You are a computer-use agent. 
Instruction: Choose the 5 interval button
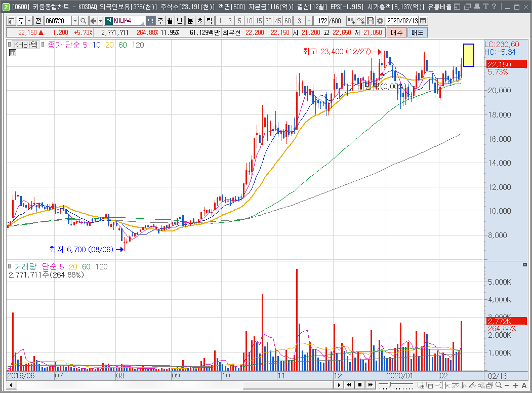click(239, 21)
